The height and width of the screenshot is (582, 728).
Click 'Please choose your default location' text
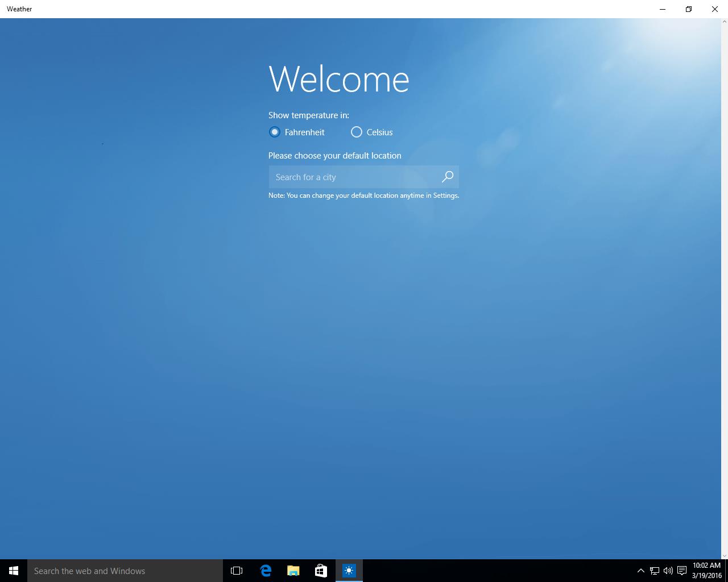point(335,156)
